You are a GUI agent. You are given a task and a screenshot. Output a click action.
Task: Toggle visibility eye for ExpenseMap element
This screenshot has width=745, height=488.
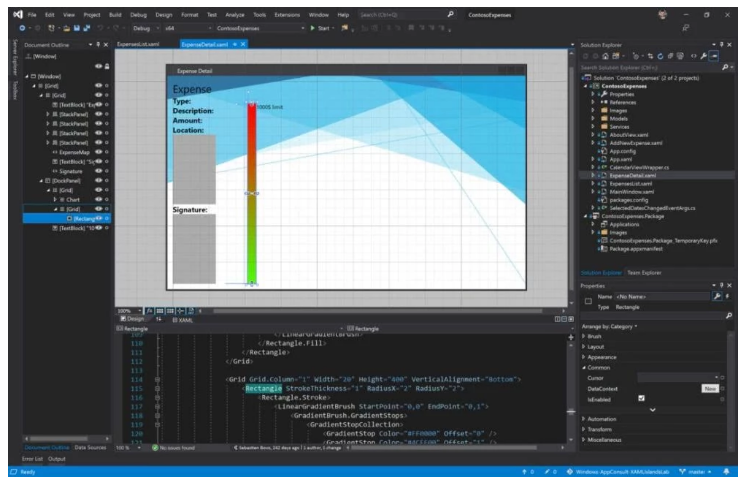[97, 151]
